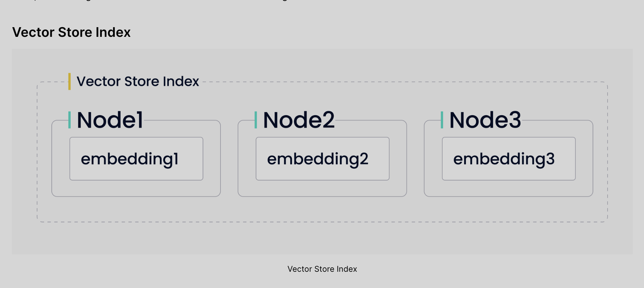
Task: Click the diagram background below the dashed border
Action: click(322, 238)
